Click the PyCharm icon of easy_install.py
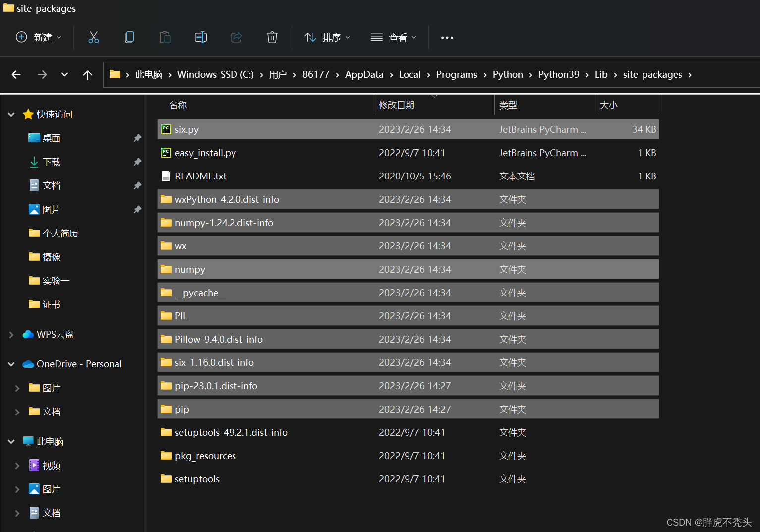 point(166,153)
